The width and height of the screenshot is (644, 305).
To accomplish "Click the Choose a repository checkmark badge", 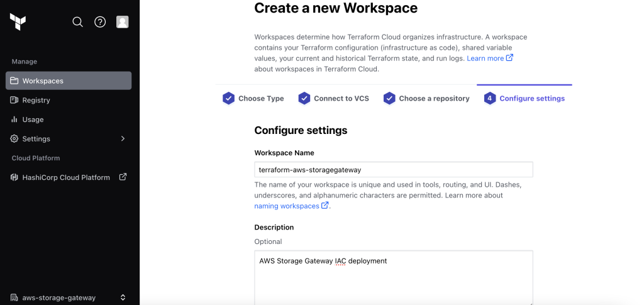I will click(x=389, y=99).
